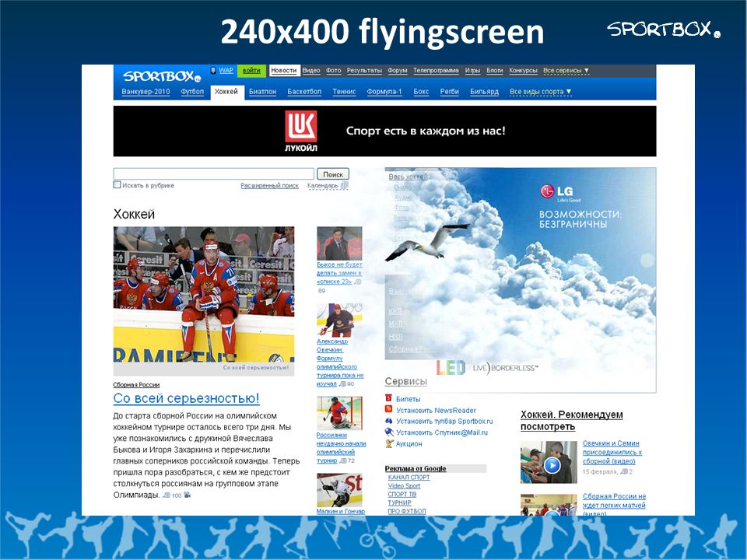Open the Со всей серьезностью! headline
The width and height of the screenshot is (747, 560).
click(186, 398)
